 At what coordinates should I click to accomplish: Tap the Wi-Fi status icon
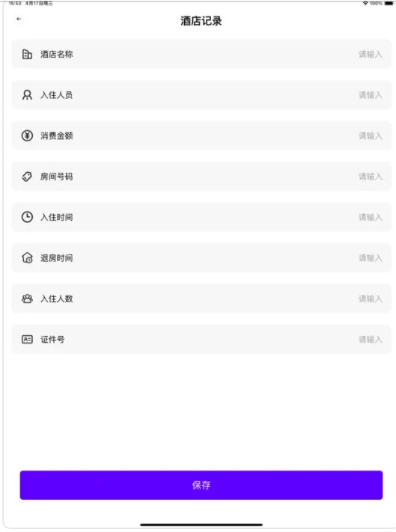tap(365, 3)
